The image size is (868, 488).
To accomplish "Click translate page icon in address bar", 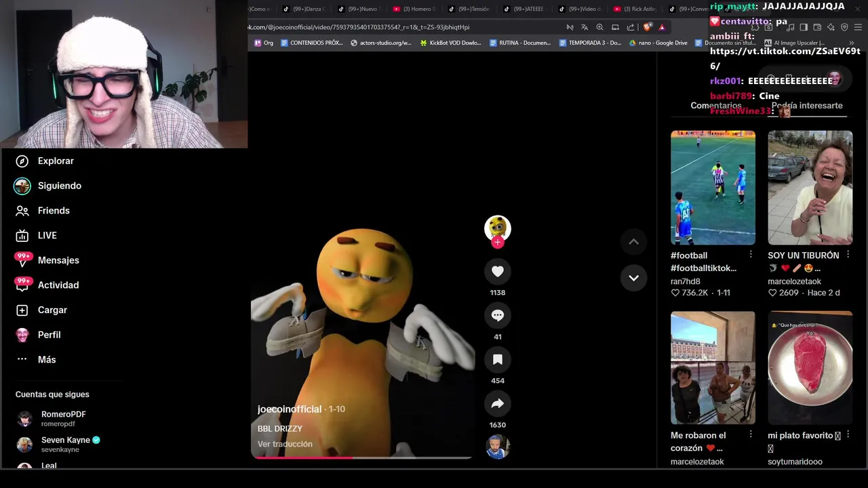I will coord(585,27).
